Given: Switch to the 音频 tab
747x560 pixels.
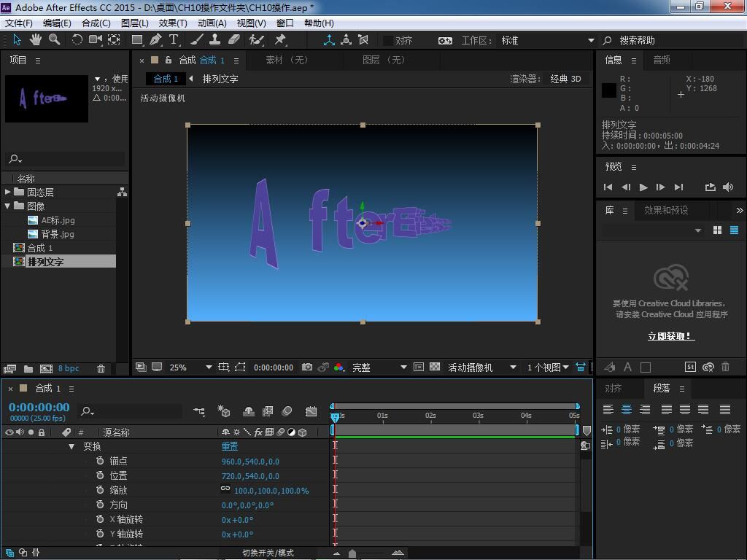Looking at the screenshot, I should tap(661, 60).
